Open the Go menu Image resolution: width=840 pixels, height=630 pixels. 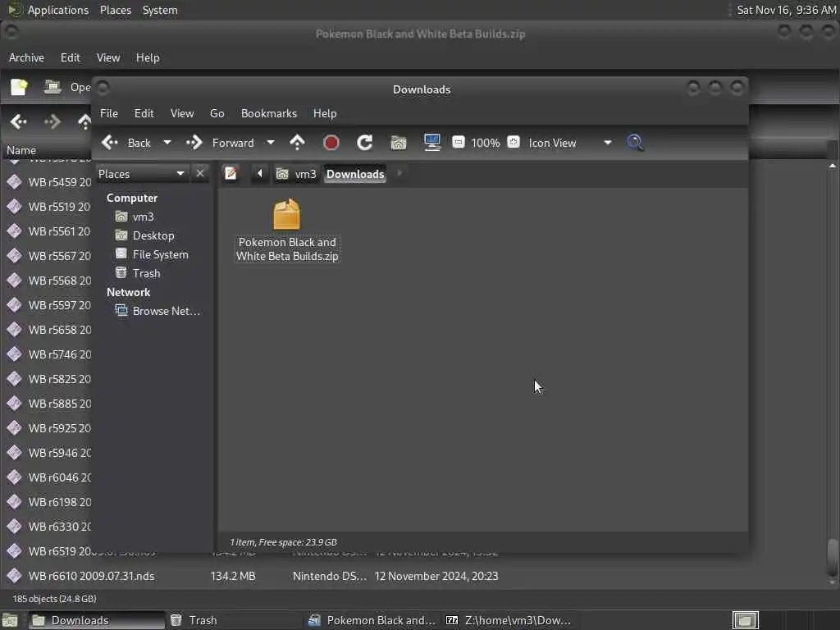217,113
